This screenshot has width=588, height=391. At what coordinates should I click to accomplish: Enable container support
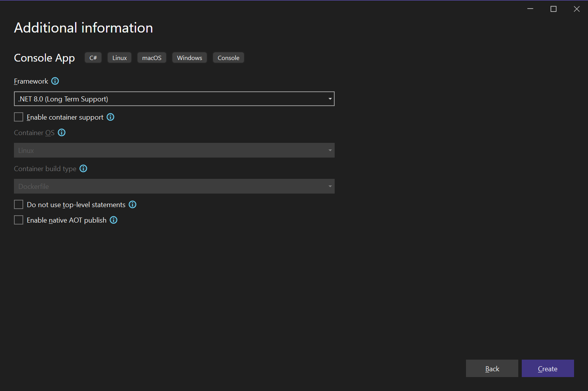18,117
